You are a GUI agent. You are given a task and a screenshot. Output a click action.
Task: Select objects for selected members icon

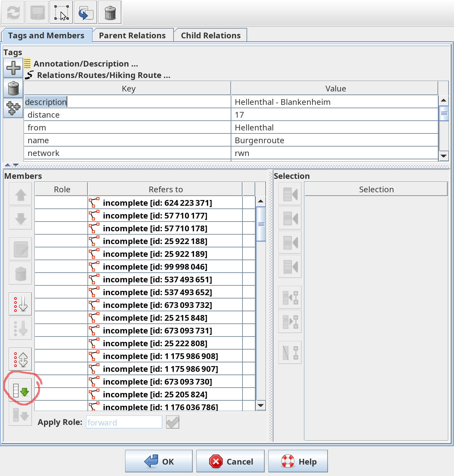[290, 322]
